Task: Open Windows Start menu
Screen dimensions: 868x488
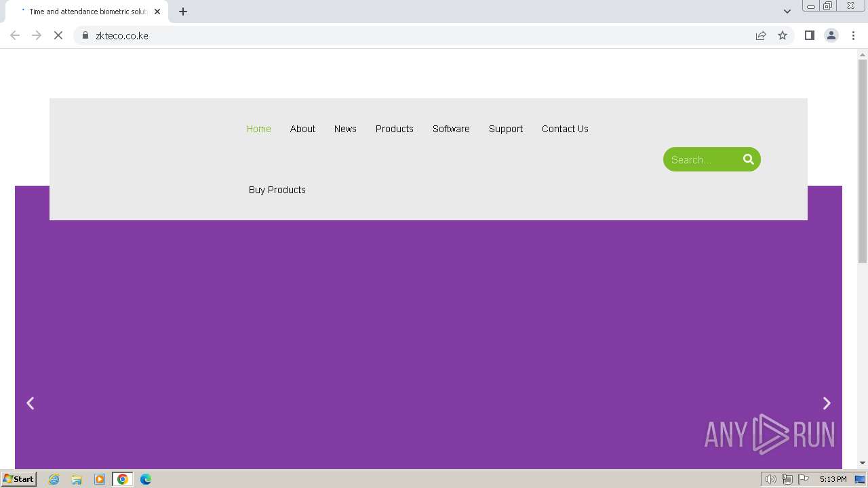Action: click(x=18, y=479)
